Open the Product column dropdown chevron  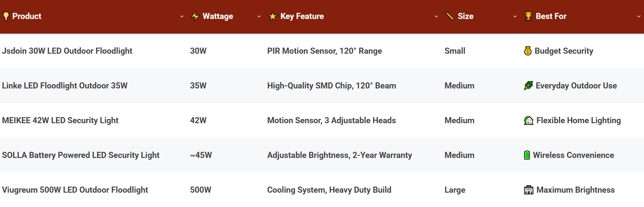click(182, 16)
